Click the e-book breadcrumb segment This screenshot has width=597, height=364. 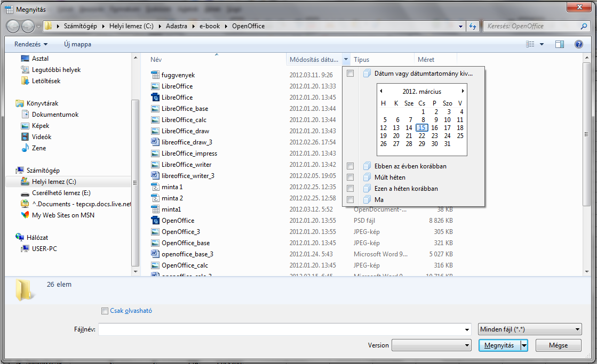[210, 26]
